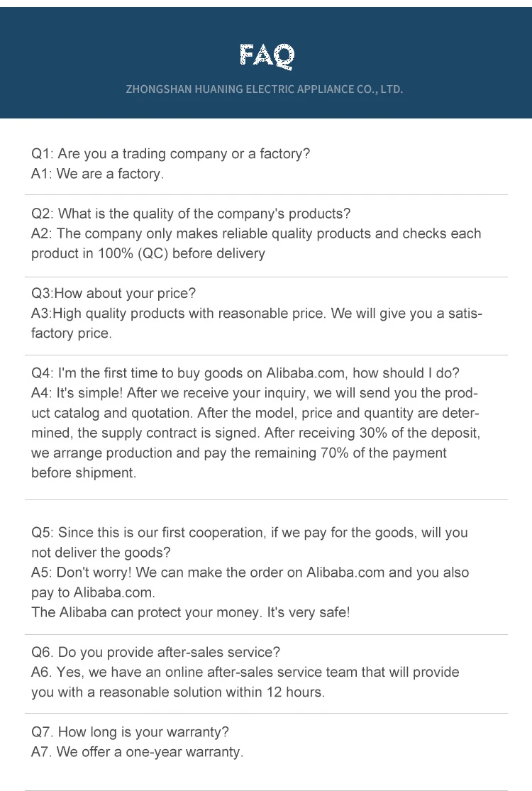Viewport: 532px width, 791px height.
Task: Click answer A3 about reasonable price
Action: [257, 323]
